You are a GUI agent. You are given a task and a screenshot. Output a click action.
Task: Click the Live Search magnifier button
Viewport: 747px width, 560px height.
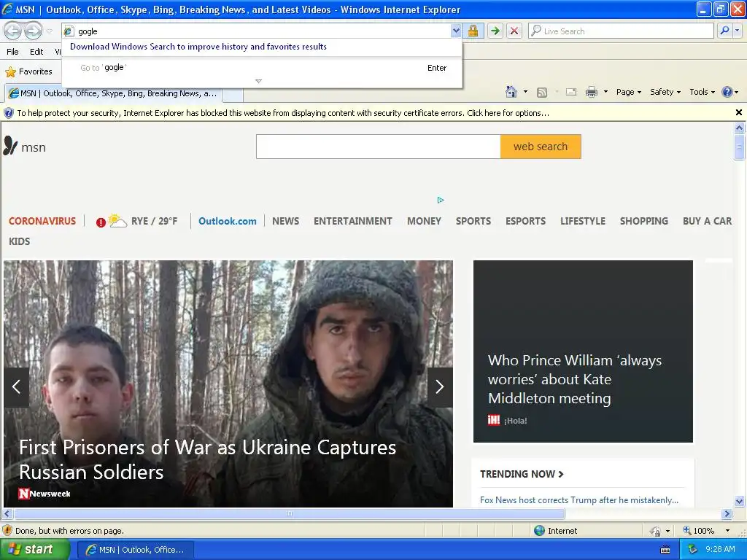724,31
